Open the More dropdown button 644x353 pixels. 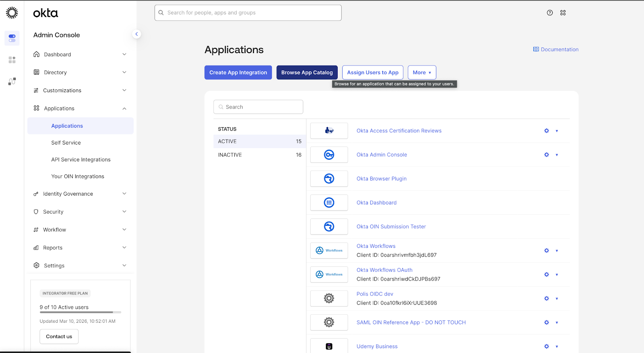click(x=422, y=72)
